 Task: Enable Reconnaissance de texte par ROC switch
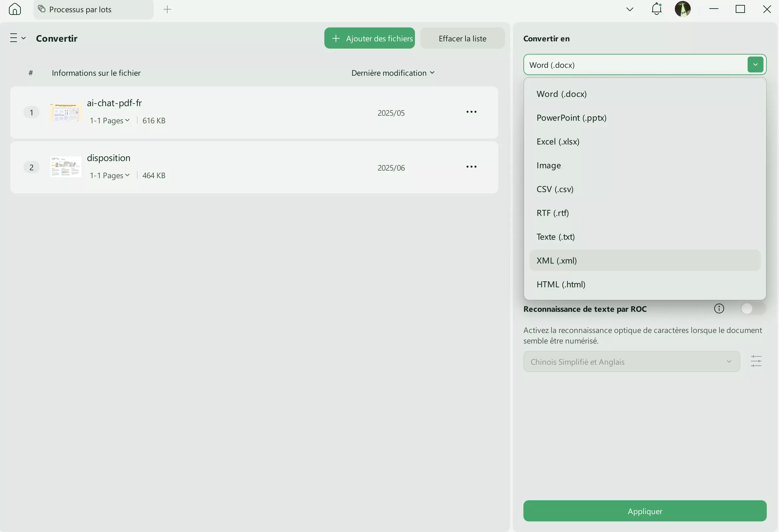[753, 308]
